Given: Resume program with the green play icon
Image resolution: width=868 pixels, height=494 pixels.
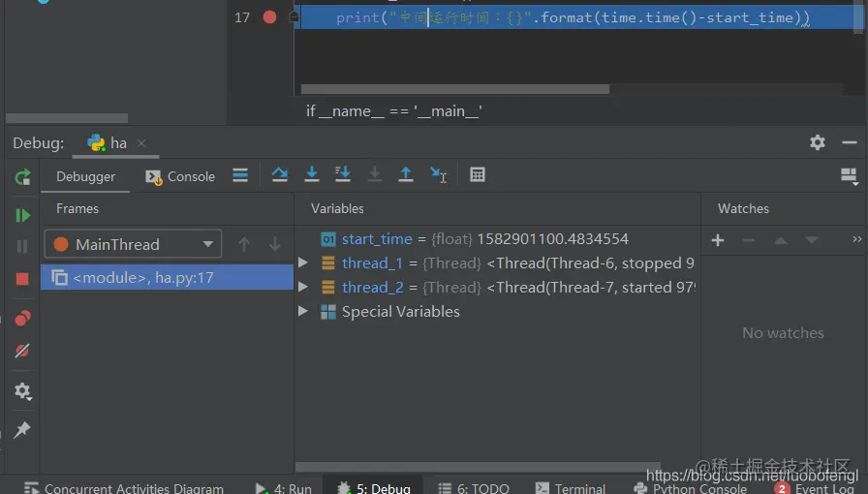Looking at the screenshot, I should (22, 215).
